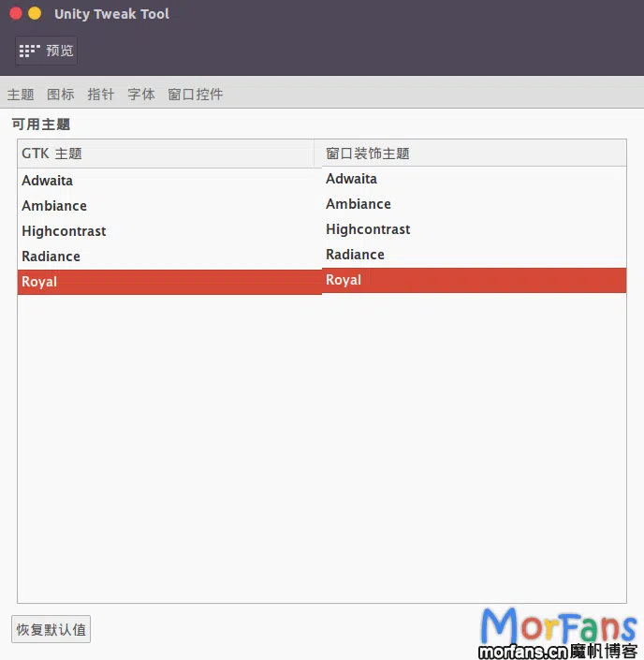Choose Royal under 窗口装饰主题
This screenshot has height=660, width=644.
click(474, 280)
